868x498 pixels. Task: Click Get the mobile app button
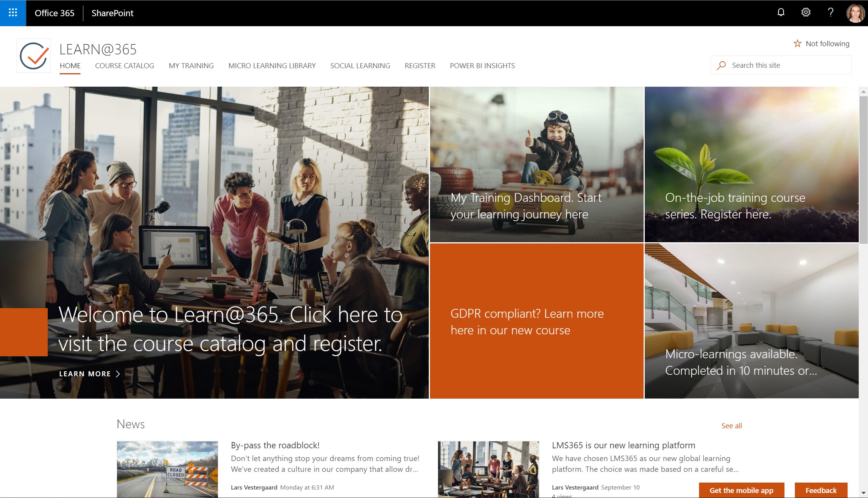(x=741, y=490)
